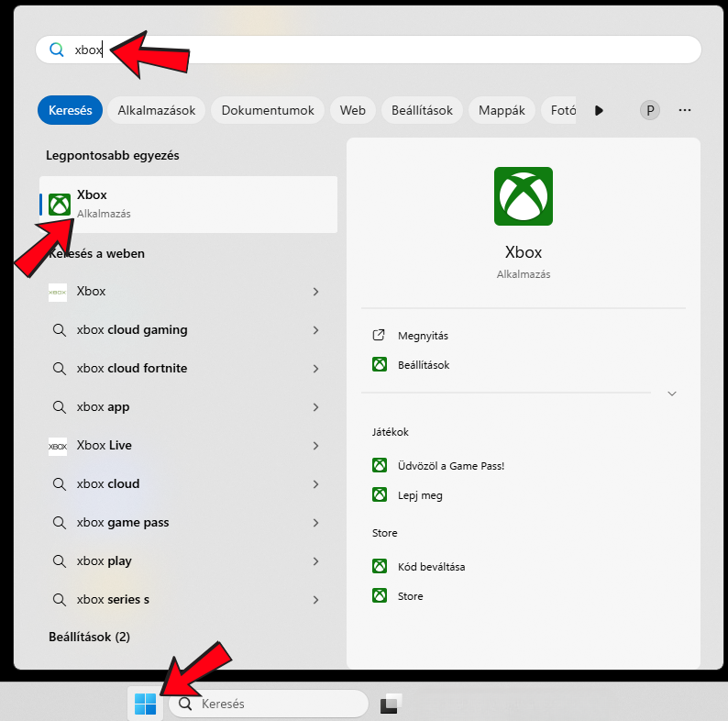
Task: Select the xbox series s suggestion text
Action: tap(113, 599)
